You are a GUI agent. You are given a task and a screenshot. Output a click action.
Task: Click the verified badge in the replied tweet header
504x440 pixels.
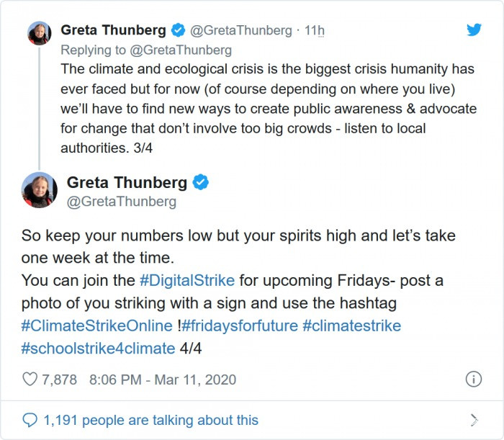pos(177,30)
